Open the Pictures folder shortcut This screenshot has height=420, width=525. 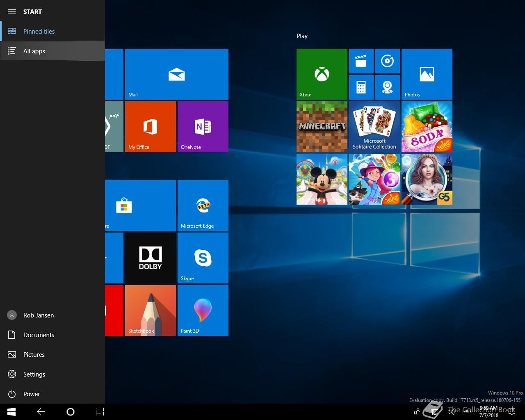coord(52,354)
